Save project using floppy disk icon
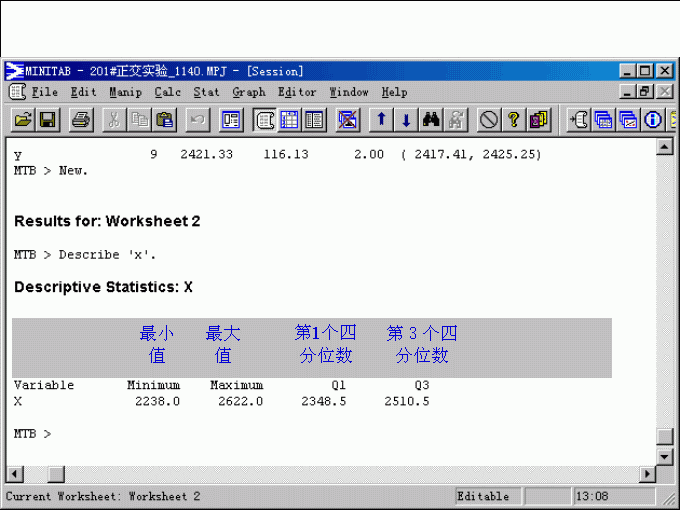This screenshot has height=510, width=680. click(x=47, y=120)
